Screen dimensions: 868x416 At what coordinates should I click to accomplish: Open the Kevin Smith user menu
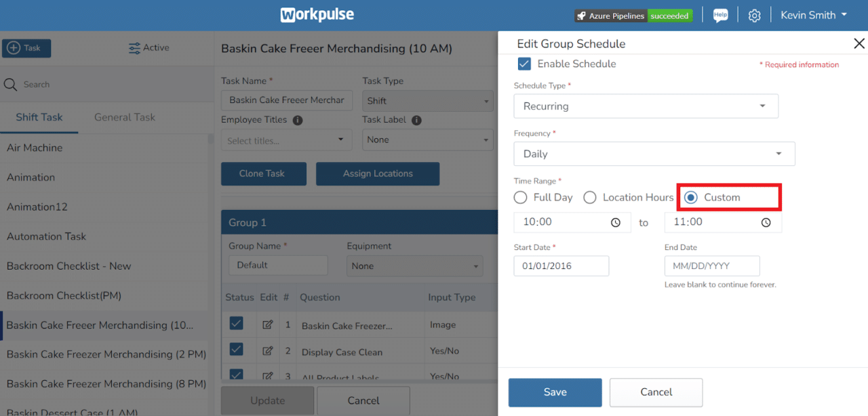[x=814, y=15]
